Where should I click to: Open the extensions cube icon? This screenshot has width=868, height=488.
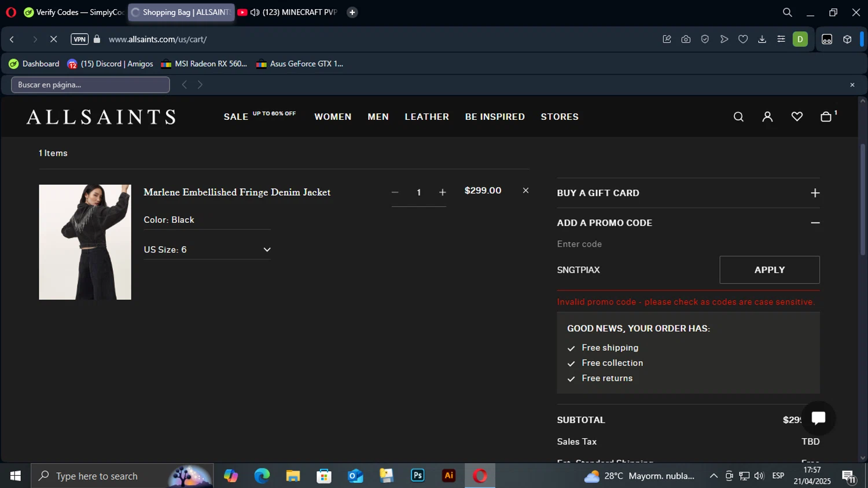point(847,39)
